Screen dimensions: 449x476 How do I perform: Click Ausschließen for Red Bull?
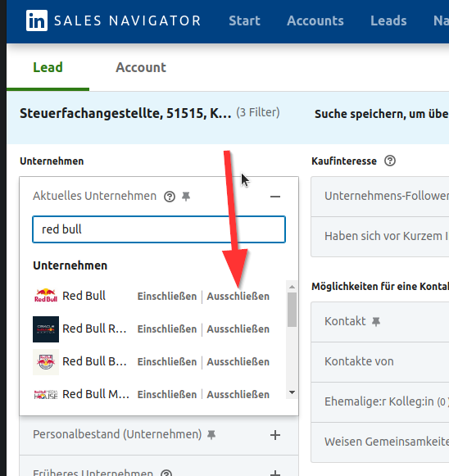(238, 297)
